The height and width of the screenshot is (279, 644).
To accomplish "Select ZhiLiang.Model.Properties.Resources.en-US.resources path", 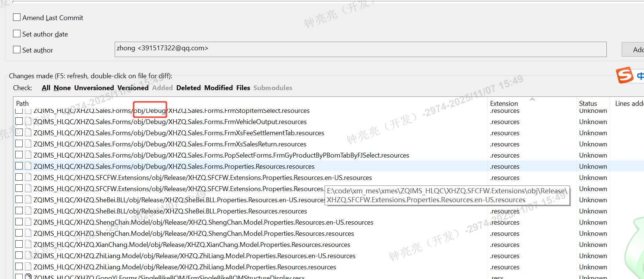I will [195, 256].
